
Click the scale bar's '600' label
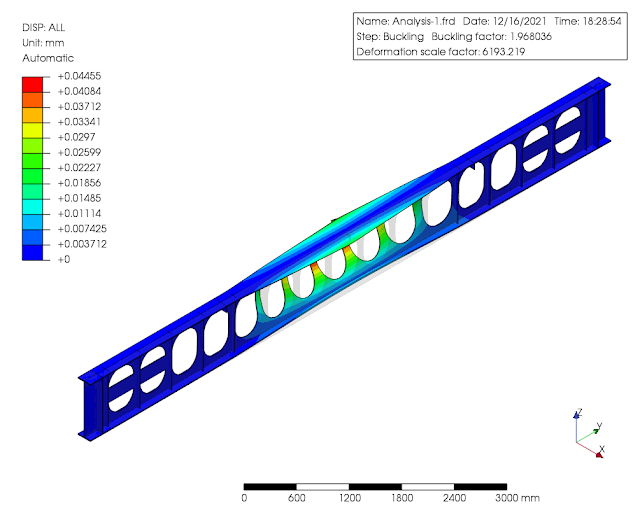[x=297, y=498]
